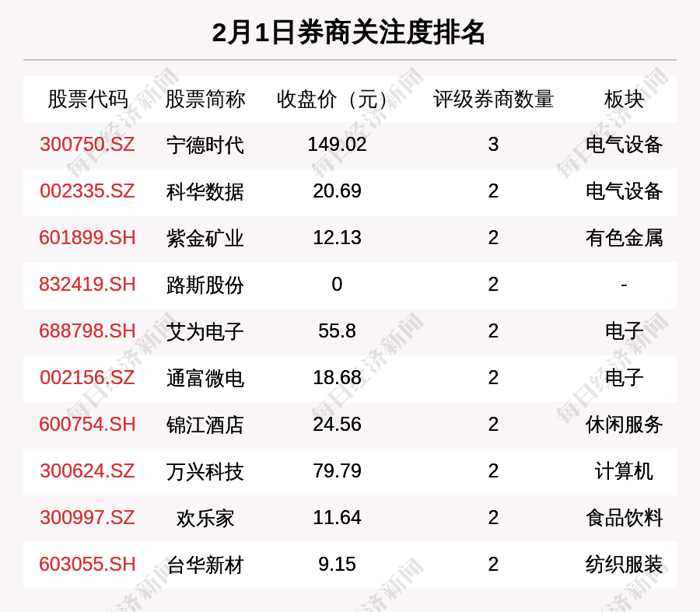Select stock name 通富微电
The height and width of the screenshot is (612, 700).
pyautogui.click(x=205, y=379)
